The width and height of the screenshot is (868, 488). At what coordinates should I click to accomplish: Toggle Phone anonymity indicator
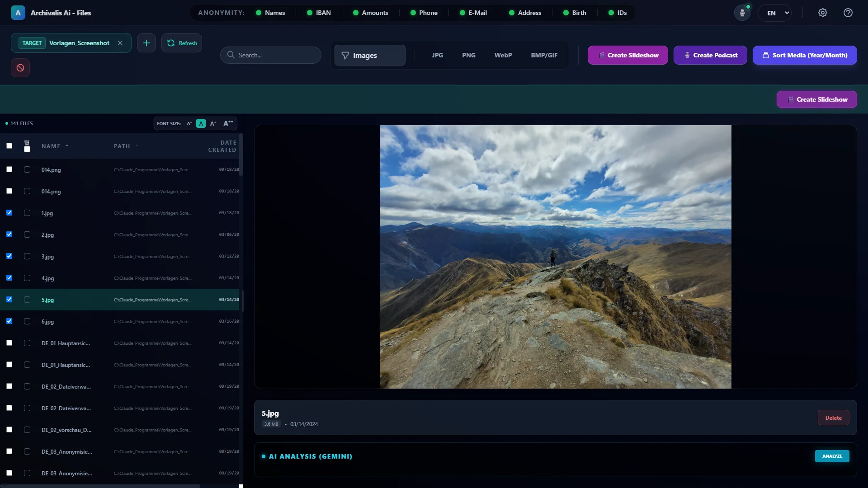coord(424,13)
